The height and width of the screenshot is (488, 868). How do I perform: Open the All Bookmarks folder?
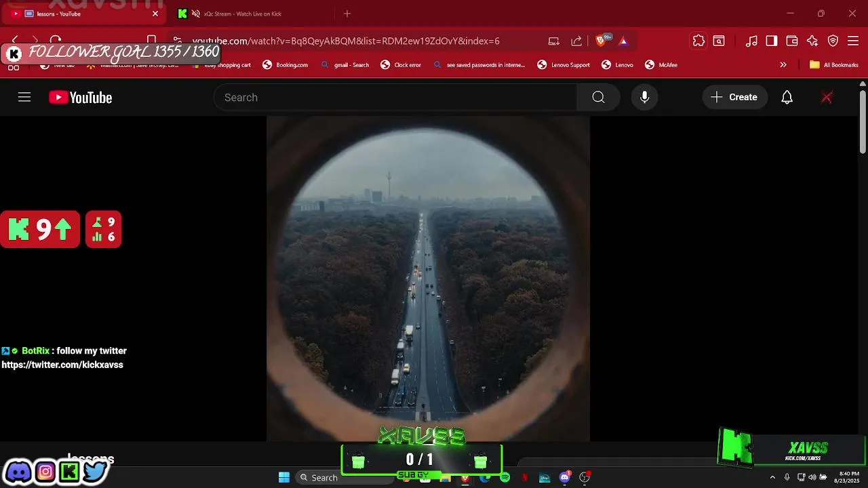point(834,65)
